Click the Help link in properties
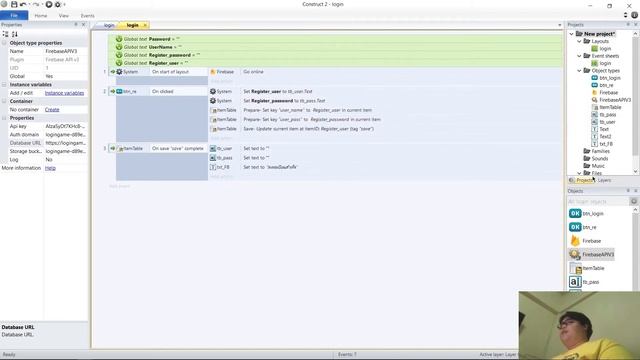This screenshot has width=640, height=360. click(x=50, y=168)
